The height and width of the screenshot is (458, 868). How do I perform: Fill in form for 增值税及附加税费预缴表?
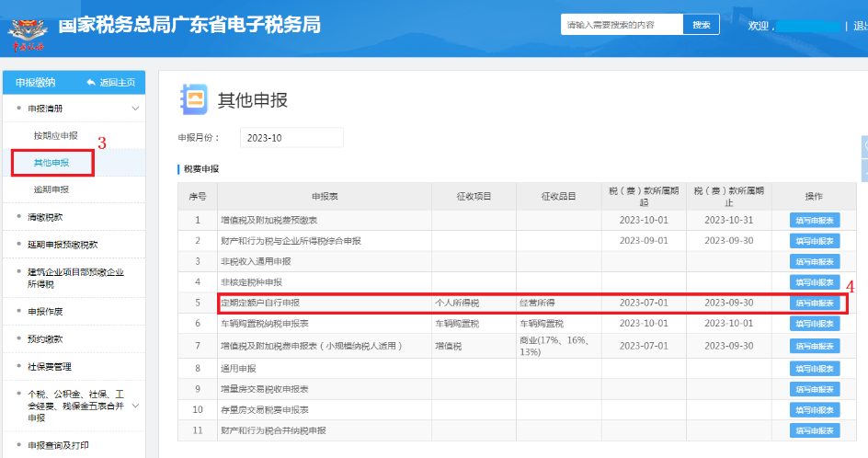tap(815, 221)
